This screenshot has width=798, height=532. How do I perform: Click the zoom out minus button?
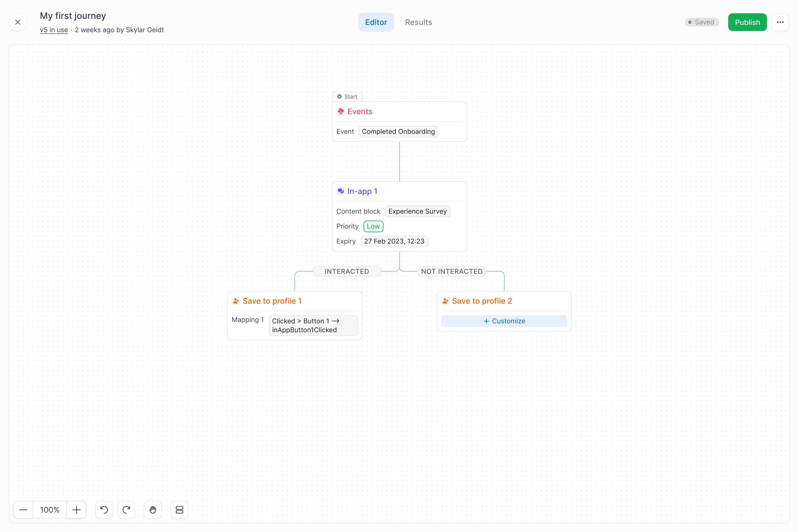[23, 510]
